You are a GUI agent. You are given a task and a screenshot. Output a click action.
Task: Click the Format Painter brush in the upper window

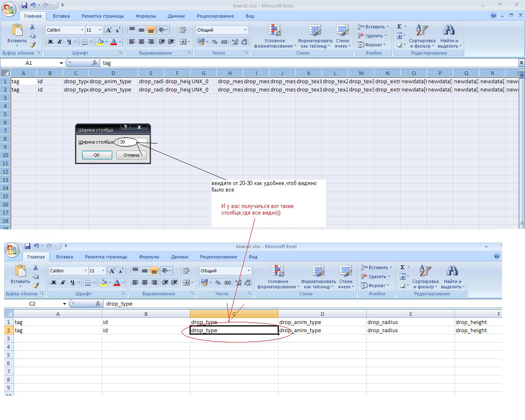click(x=32, y=44)
